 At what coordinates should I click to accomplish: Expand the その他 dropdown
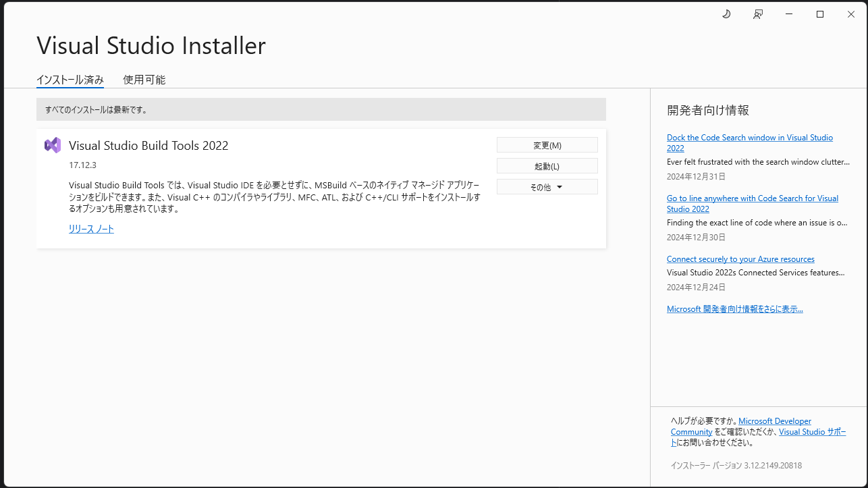coord(547,187)
